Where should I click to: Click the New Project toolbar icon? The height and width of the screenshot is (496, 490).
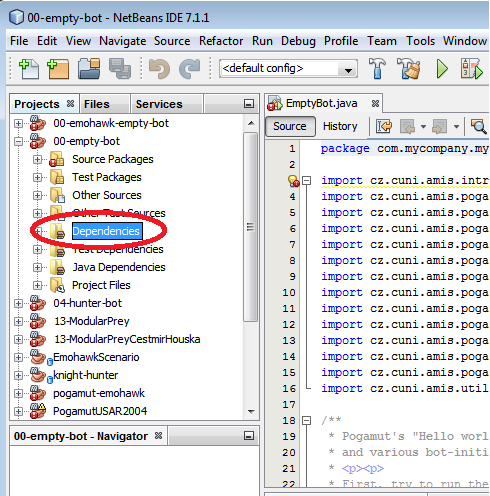(58, 69)
